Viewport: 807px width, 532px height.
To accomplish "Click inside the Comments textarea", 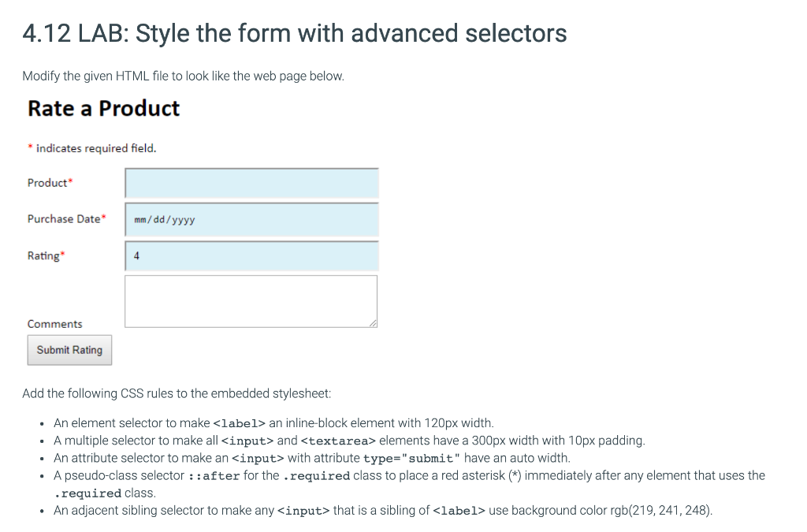I will pos(251,300).
